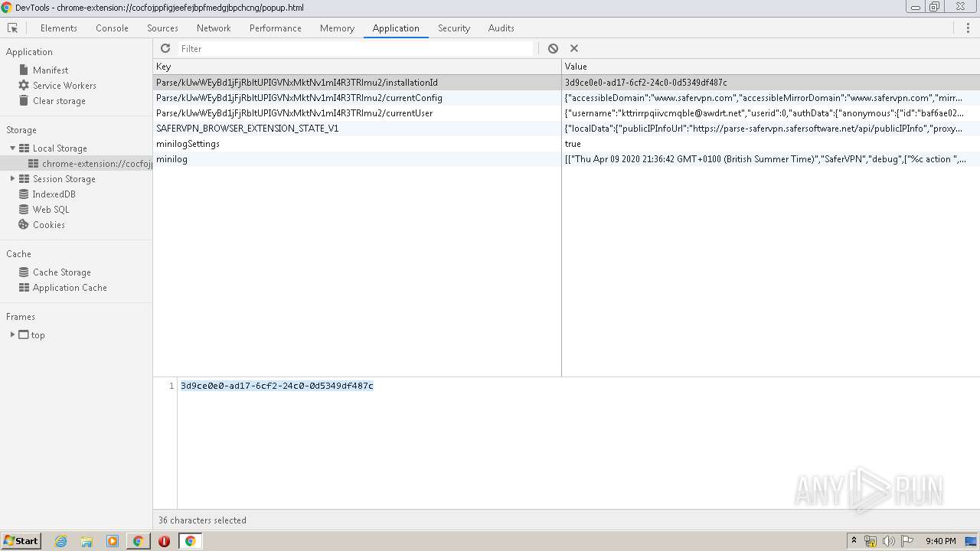Select the currentConfig key row

click(357, 98)
